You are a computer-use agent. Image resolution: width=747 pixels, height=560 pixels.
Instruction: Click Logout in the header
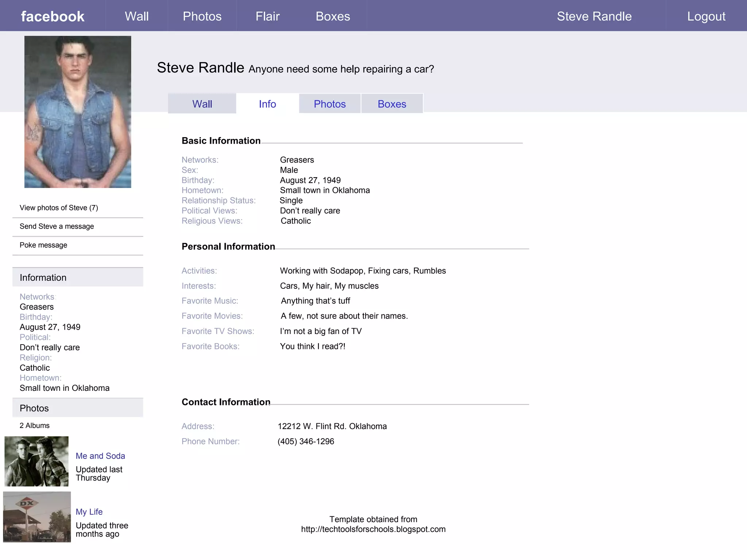[x=706, y=16]
